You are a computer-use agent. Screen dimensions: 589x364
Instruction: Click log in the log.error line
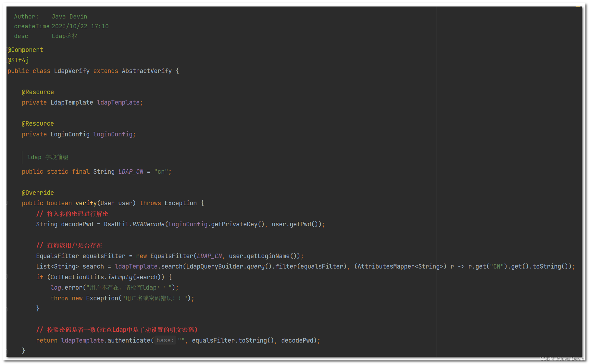point(56,287)
